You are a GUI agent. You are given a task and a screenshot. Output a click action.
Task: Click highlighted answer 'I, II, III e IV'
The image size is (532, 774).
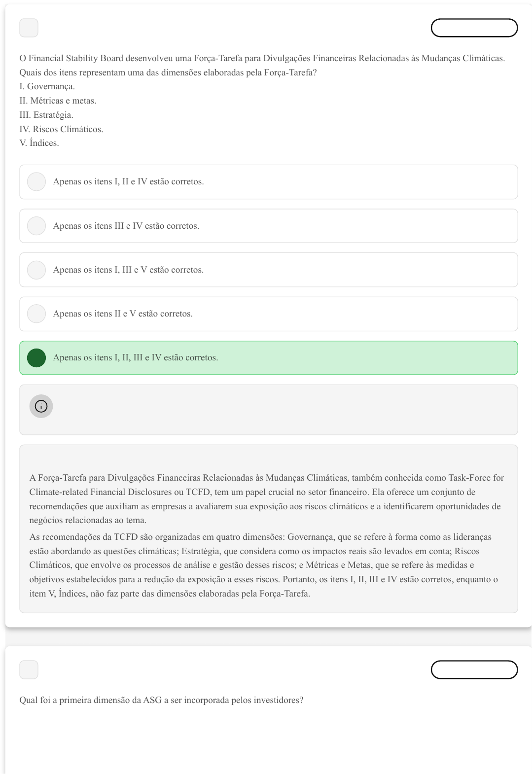click(269, 358)
